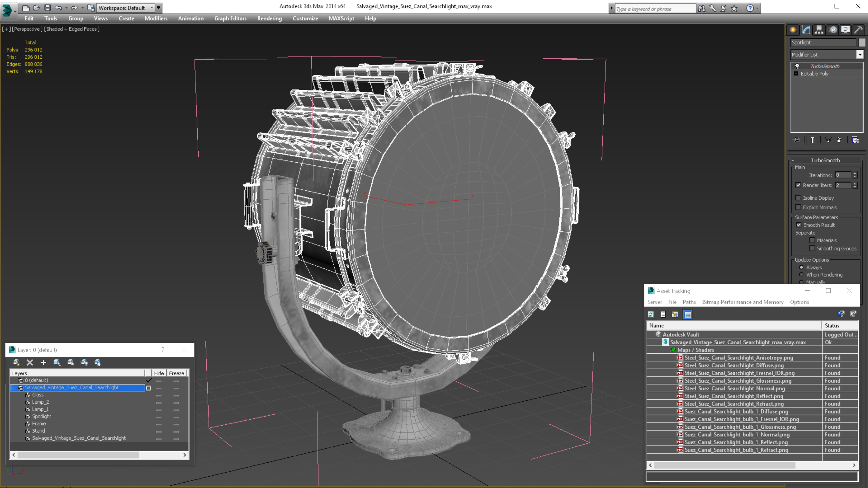The image size is (868, 488).
Task: Open the Graph Editors menu
Action: 231,18
